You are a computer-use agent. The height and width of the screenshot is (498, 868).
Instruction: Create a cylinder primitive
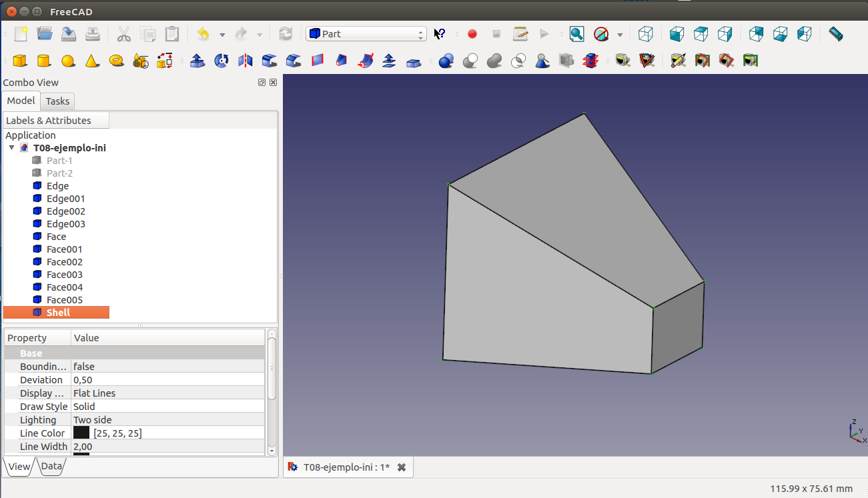click(44, 61)
